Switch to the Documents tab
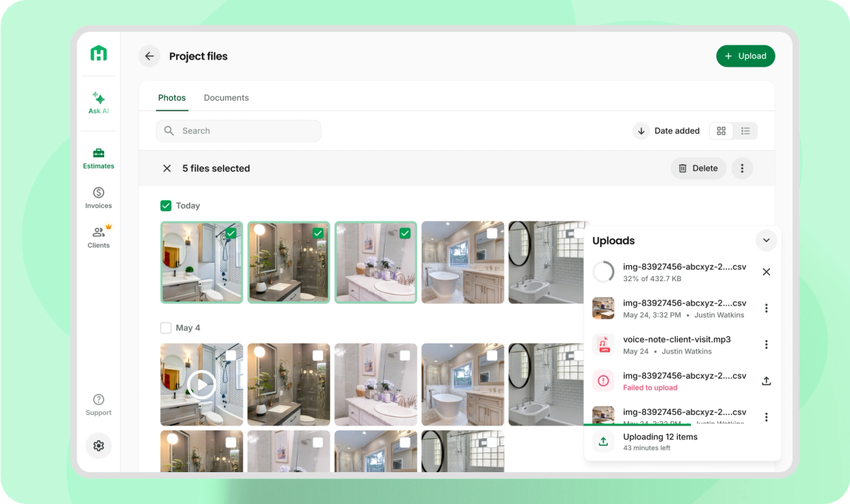 (x=226, y=98)
